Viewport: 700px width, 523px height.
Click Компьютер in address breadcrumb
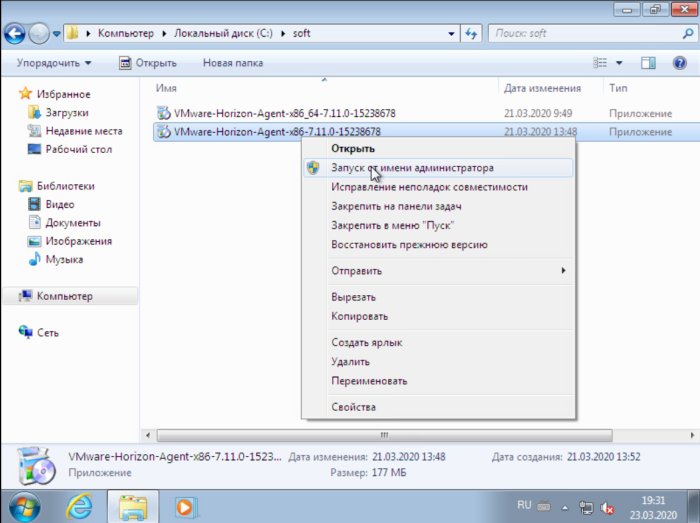(x=125, y=33)
